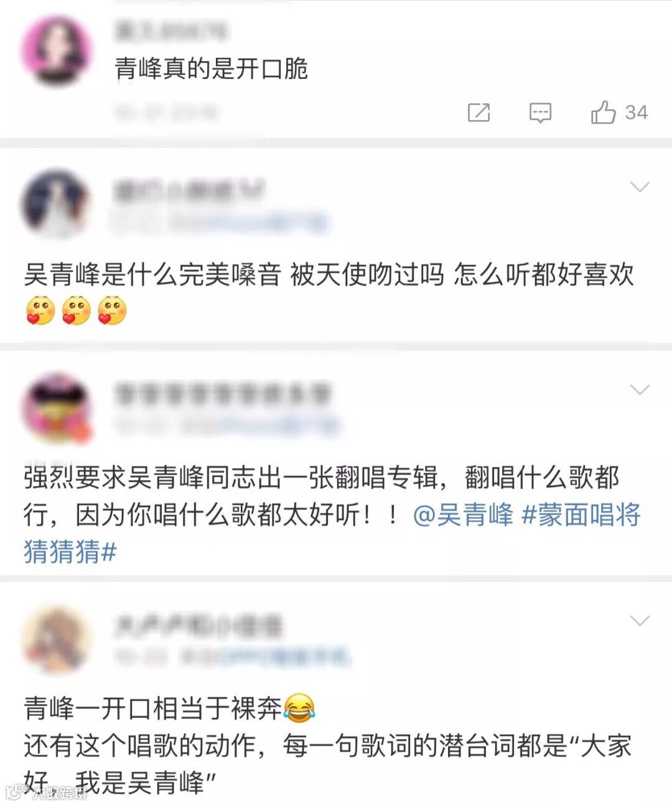
Task: Click the blurred username of first commenter
Action: point(172,30)
